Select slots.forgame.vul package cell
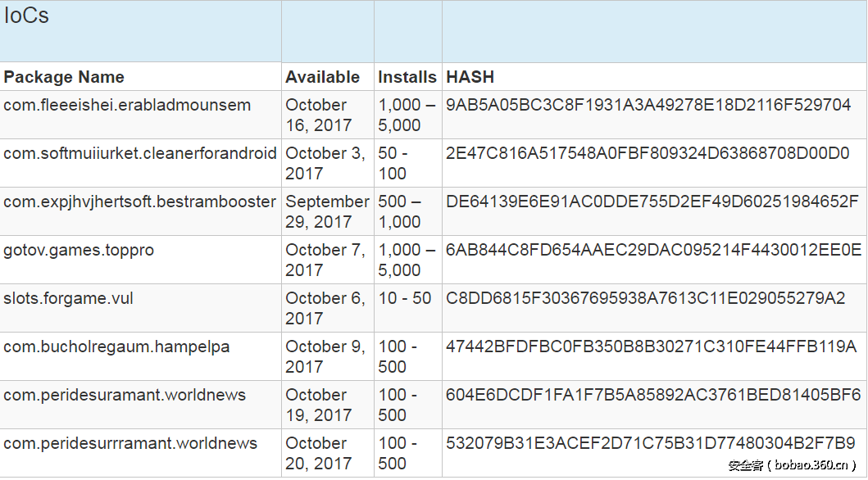 click(x=68, y=298)
